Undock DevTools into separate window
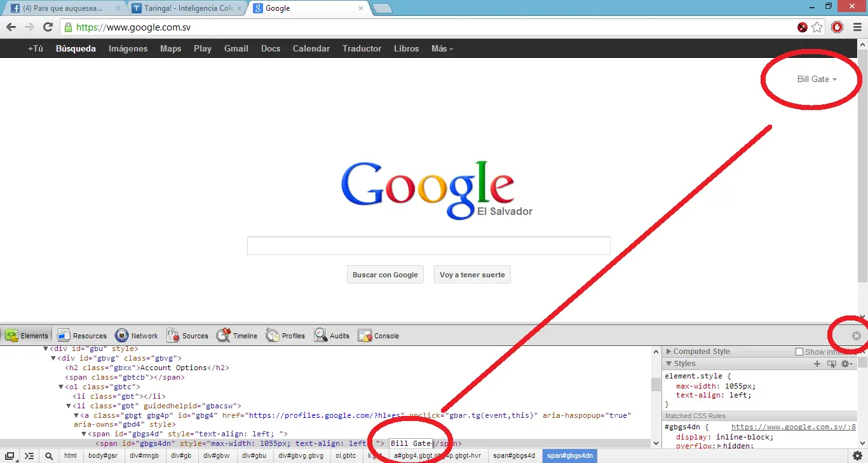Image resolution: width=868 pixels, height=463 pixels. pyautogui.click(x=10, y=455)
